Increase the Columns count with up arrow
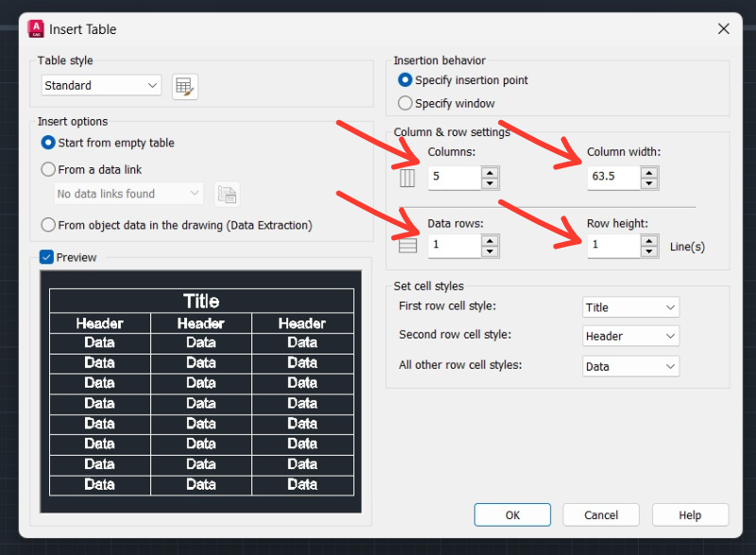Viewport: 756px width, 555px height. click(490, 173)
